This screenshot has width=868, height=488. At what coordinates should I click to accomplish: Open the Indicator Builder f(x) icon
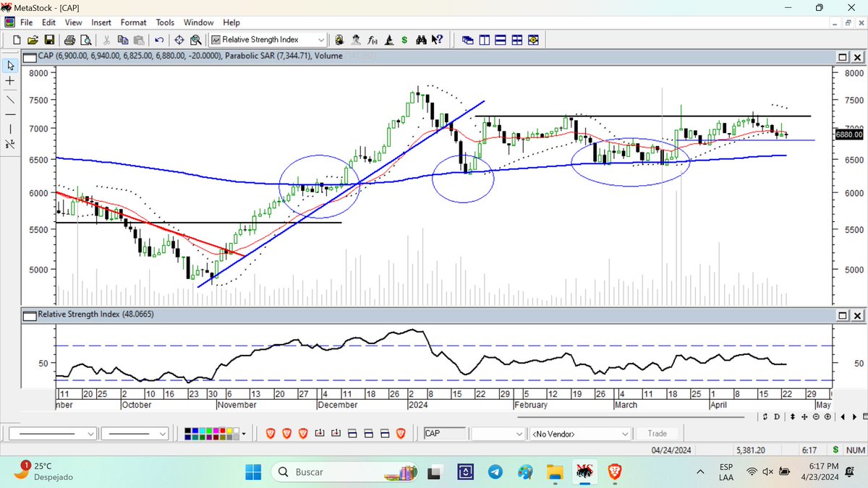pos(373,40)
